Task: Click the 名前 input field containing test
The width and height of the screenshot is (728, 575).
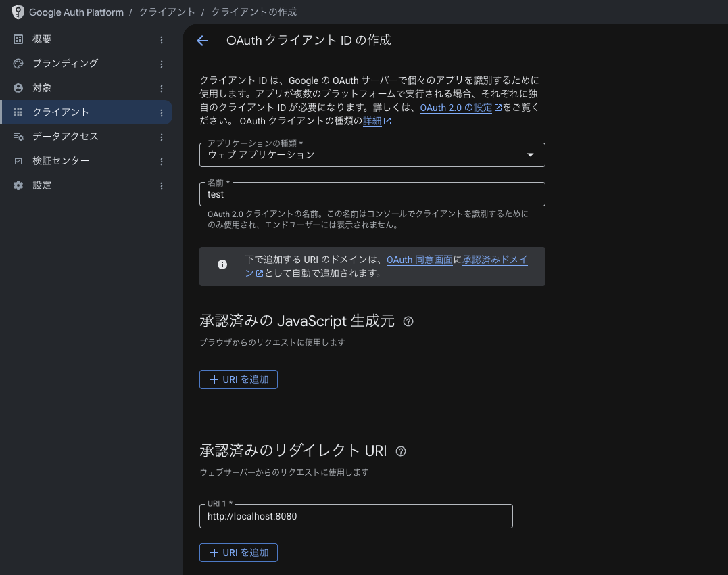Action: click(372, 194)
